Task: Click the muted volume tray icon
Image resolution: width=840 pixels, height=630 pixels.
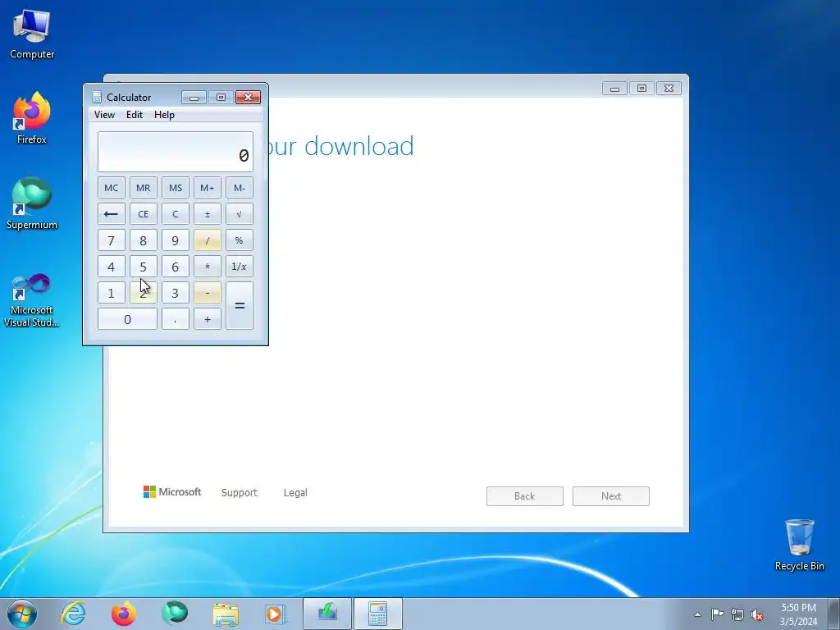Action: tap(757, 614)
